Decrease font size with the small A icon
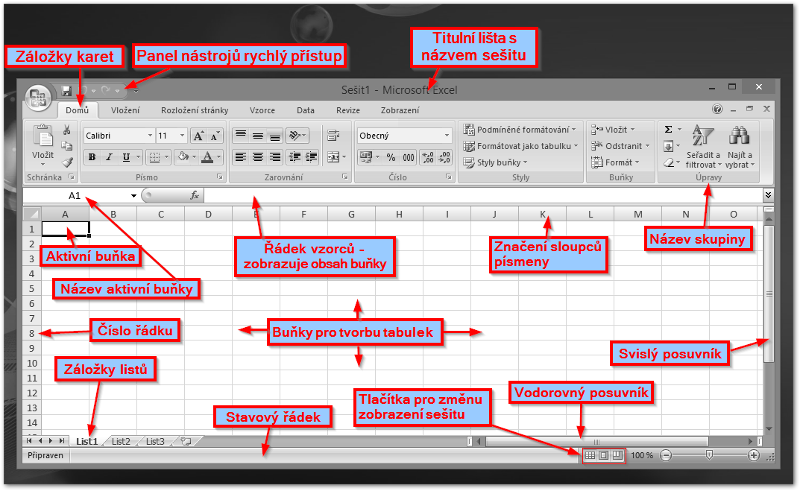The width and height of the screenshot is (800, 491). pyautogui.click(x=215, y=136)
